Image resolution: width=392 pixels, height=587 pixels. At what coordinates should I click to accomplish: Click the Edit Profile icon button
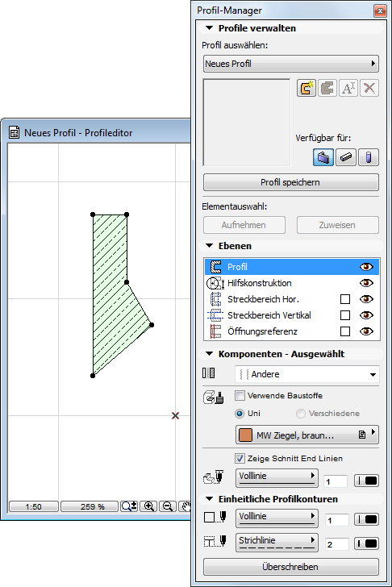(327, 89)
